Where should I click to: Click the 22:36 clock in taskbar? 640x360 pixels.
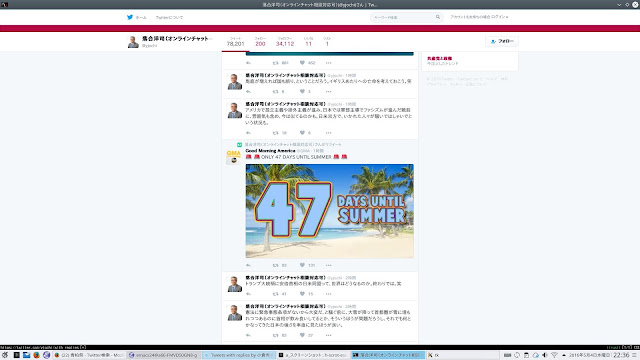(621, 355)
